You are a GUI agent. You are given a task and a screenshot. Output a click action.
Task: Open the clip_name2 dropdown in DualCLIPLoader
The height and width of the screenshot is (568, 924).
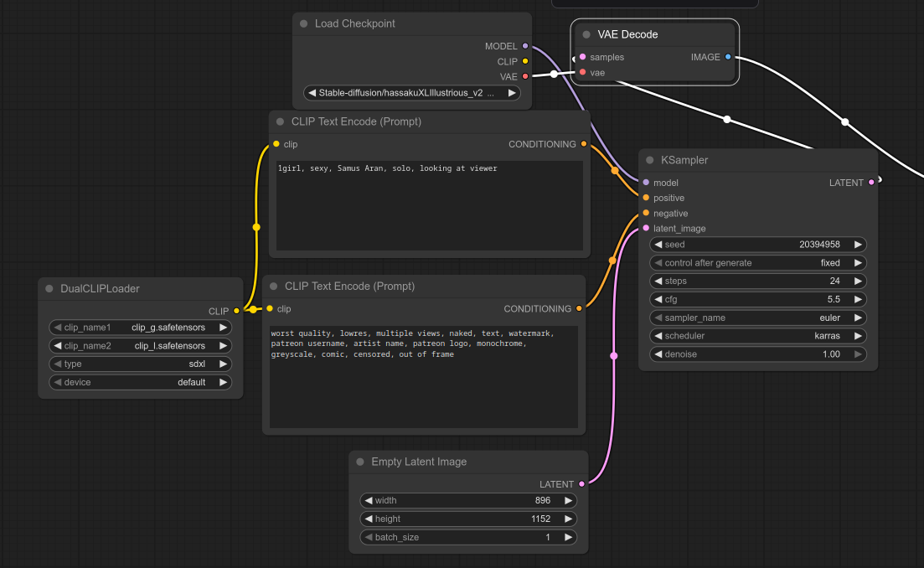pos(140,346)
